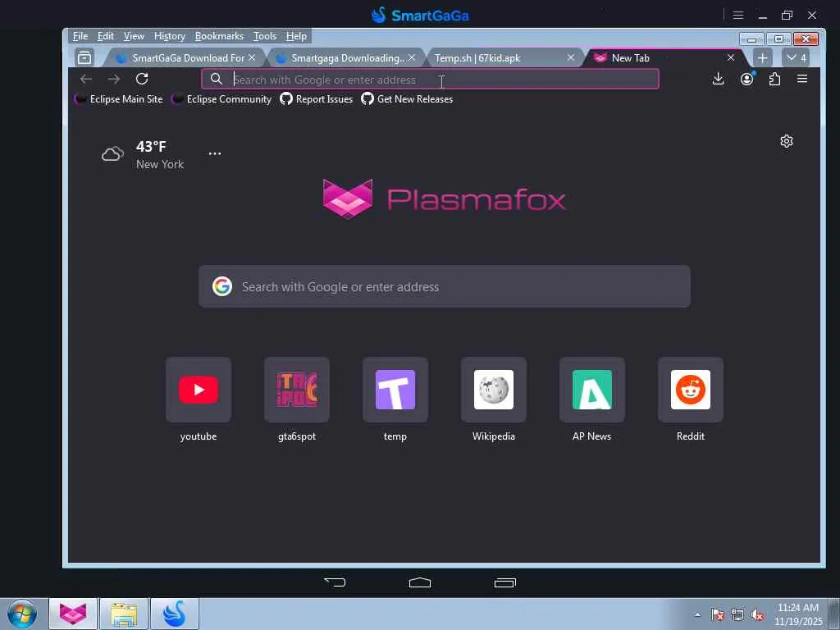Open Report Issues bookmark
Viewport: 840px width, 630px height.
317,99
